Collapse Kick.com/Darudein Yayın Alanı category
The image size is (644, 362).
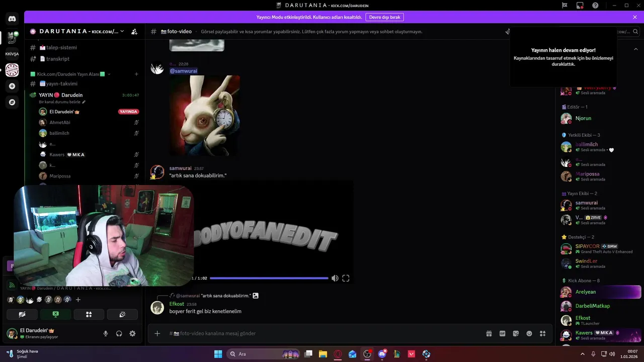point(70,74)
